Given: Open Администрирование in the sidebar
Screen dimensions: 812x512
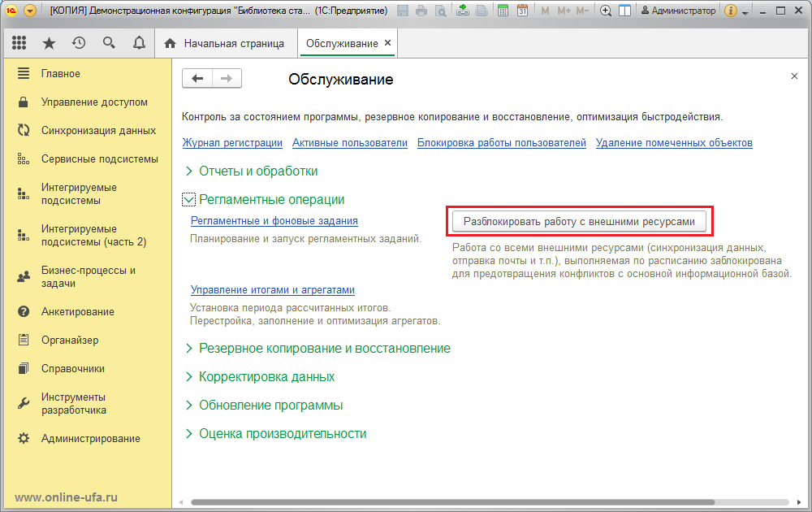Looking at the screenshot, I should (x=90, y=439).
